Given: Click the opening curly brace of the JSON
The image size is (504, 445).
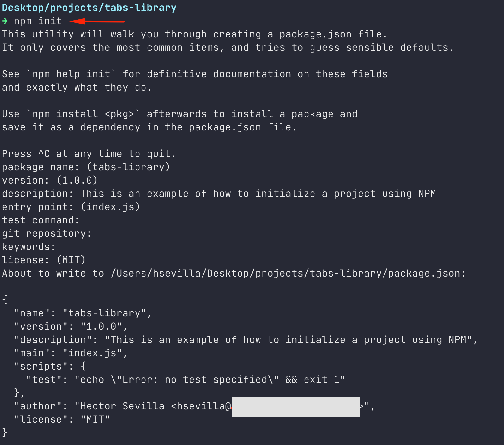Looking at the screenshot, I should (x=5, y=300).
